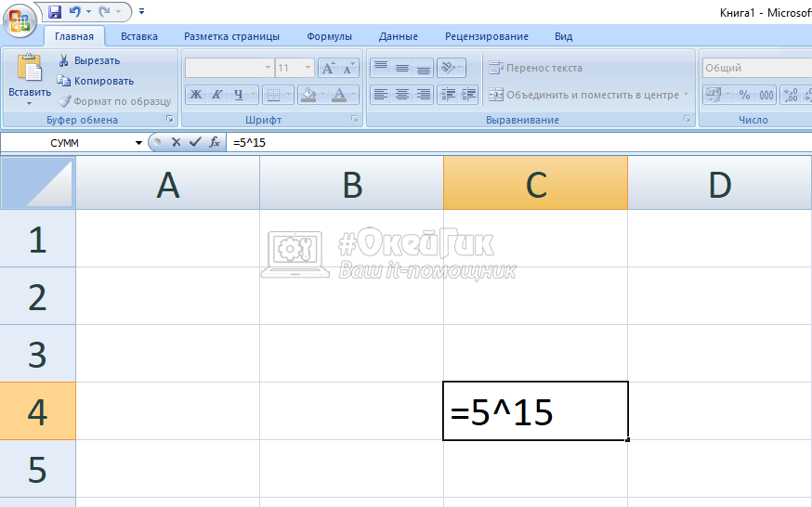Click the Office button logo
Screen dimensions: 812x507
click(x=20, y=19)
